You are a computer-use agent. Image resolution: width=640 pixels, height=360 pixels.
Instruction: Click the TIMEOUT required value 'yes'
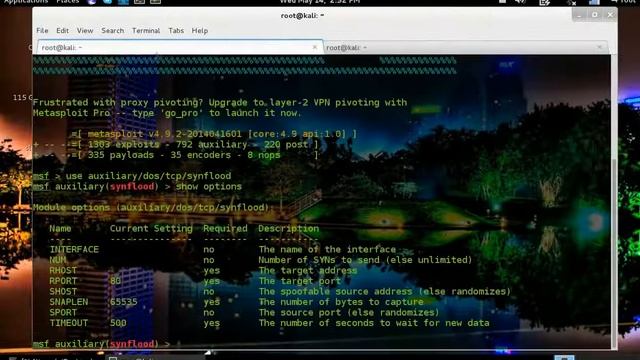pyautogui.click(x=212, y=323)
